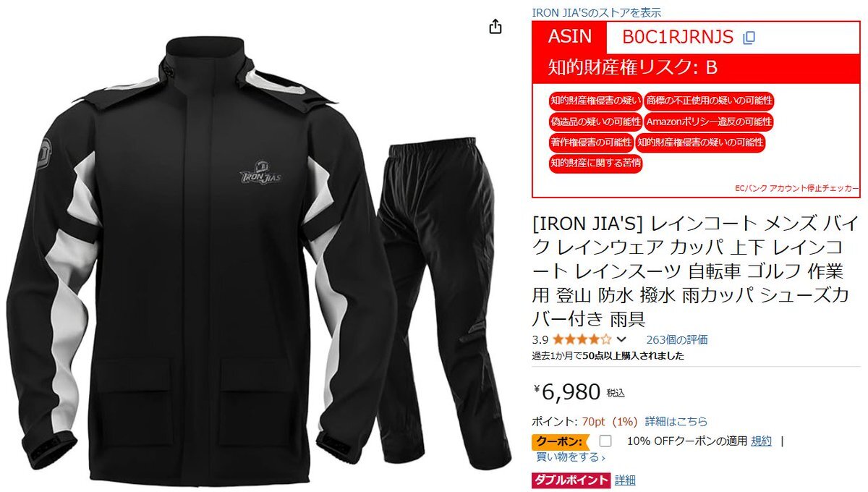This screenshot has height=492, width=868.
Task: Click the ダブルポイント badge
Action: click(x=571, y=480)
